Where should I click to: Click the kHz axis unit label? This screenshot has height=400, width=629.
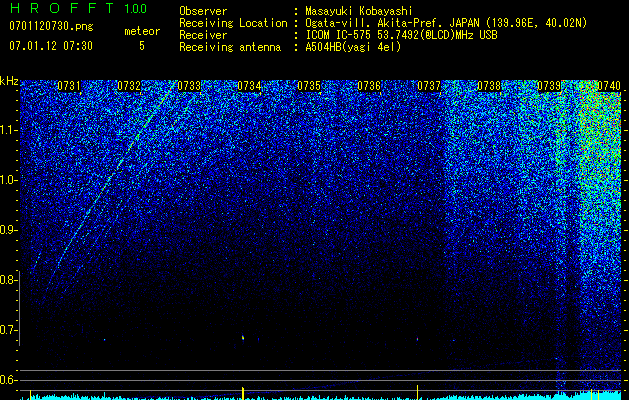point(9,81)
